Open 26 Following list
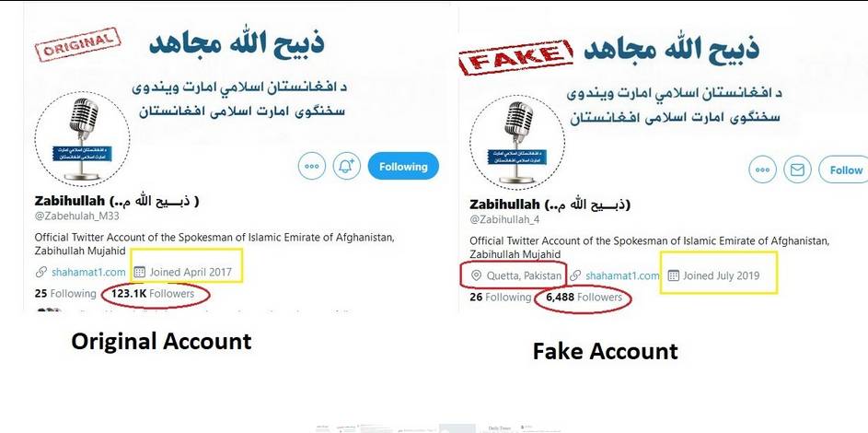868x433 pixels. [x=501, y=298]
